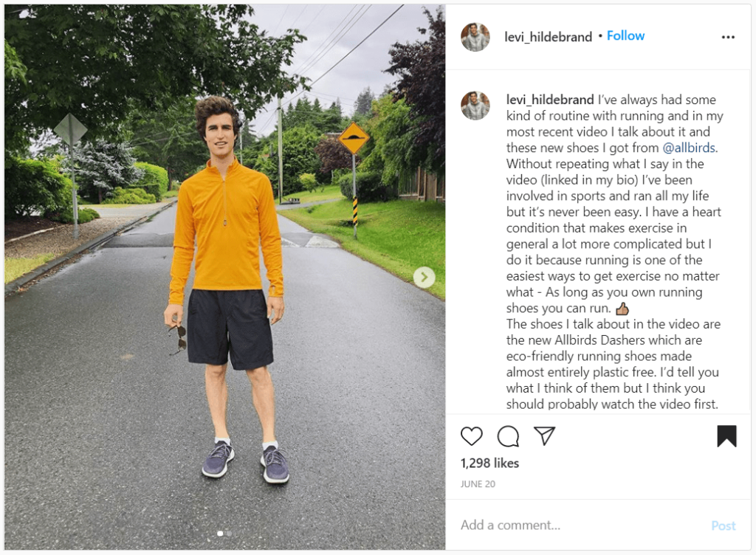756x555 pixels.
Task: Follow levi_hildebrand
Action: [625, 35]
